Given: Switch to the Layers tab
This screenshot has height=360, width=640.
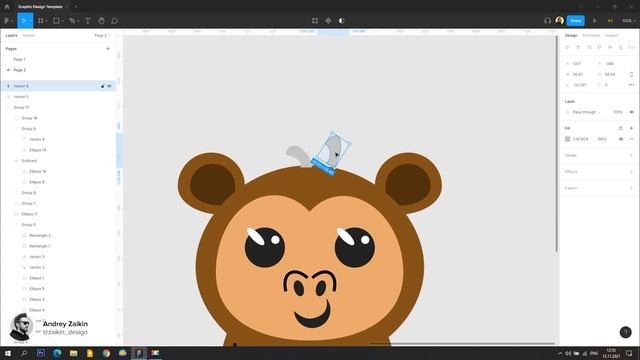Looking at the screenshot, I should tap(11, 36).
